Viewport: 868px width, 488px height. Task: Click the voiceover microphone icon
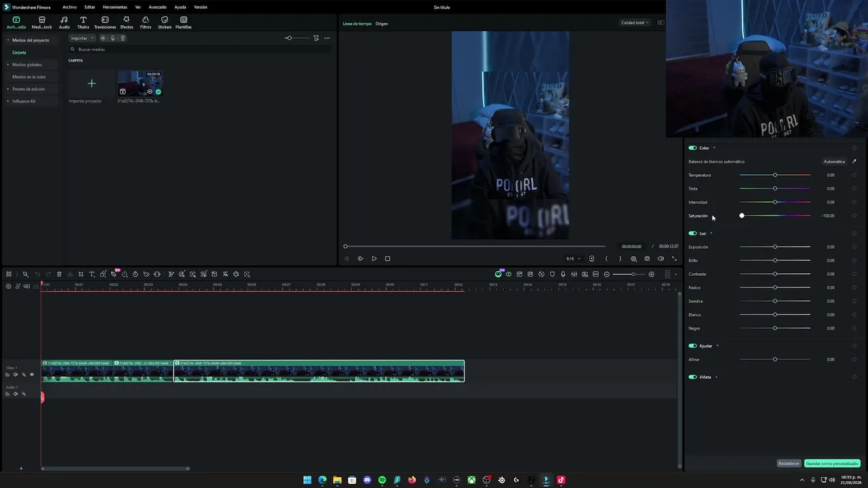click(x=563, y=274)
